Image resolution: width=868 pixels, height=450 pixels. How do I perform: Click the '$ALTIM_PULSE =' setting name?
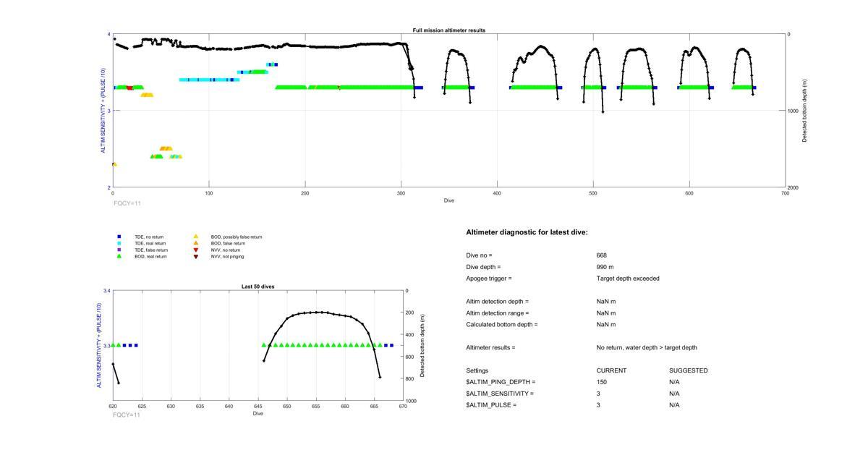492,405
